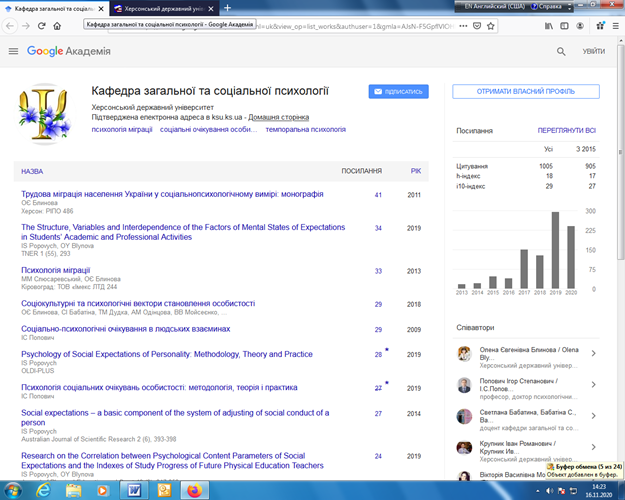
Task: Open the Google Scholar hamburger menu
Action: tap(13, 51)
